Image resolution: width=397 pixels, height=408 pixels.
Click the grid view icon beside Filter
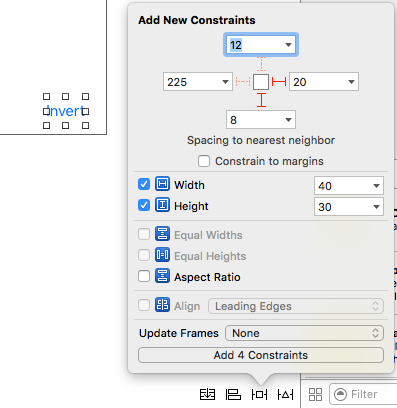[x=315, y=394]
